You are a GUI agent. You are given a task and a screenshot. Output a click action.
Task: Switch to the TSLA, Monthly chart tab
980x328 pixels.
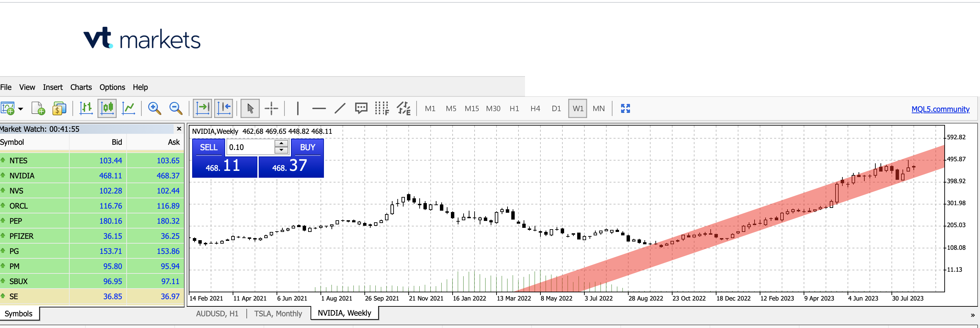pyautogui.click(x=278, y=314)
